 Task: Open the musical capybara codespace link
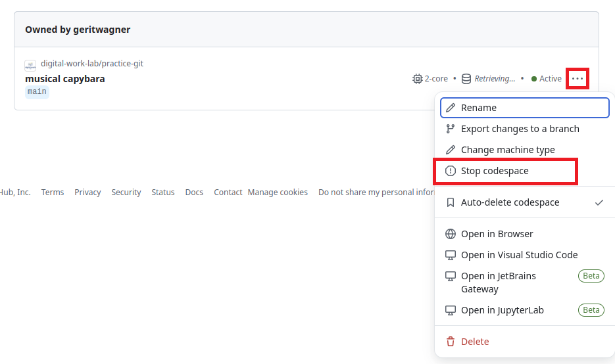(65, 79)
